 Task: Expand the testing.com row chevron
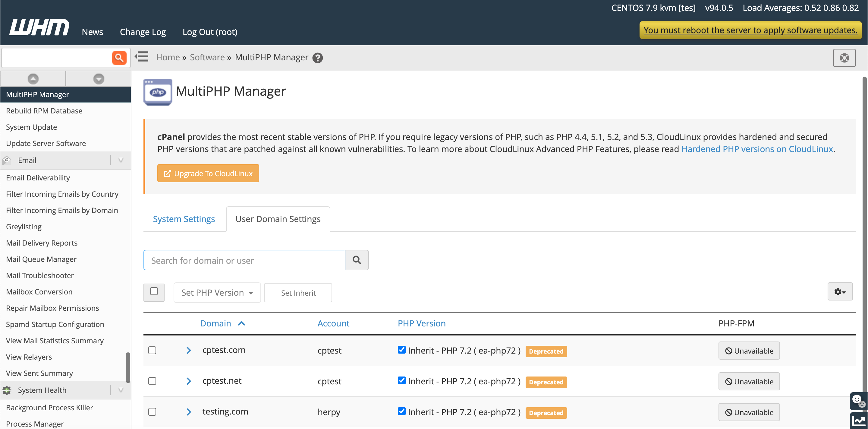pyautogui.click(x=189, y=412)
